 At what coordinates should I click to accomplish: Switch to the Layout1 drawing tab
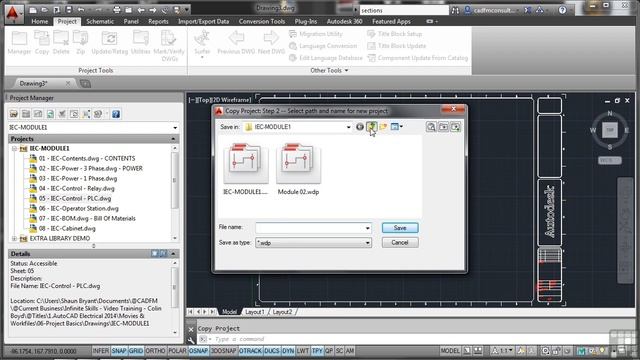tap(255, 312)
